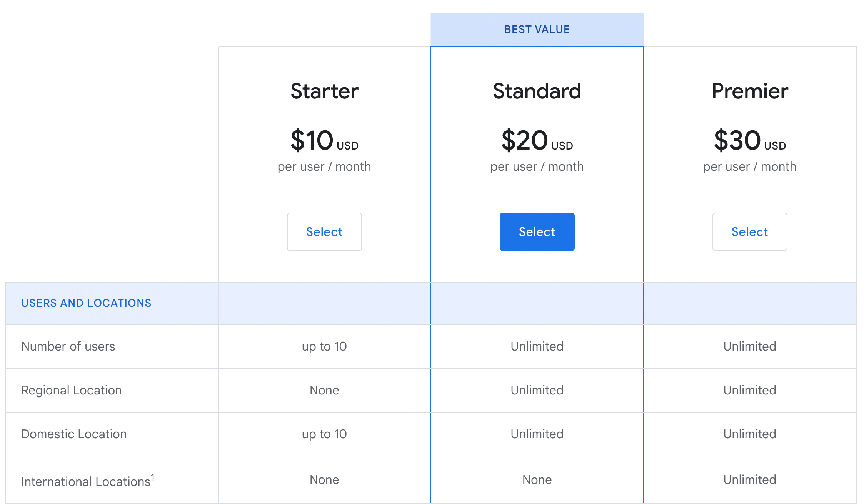Click Standard's Unlimited Regional Location cell
Viewport: 864px width, 504px height.
pyautogui.click(x=537, y=390)
